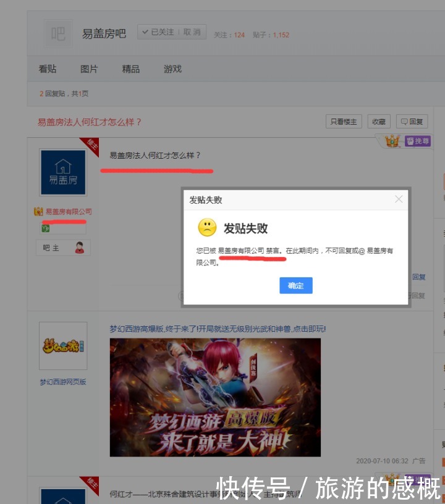Image resolution: width=445 pixels, height=504 pixels.
Task: Click the 2 回复贴，共1页 text
Action: (x=64, y=93)
